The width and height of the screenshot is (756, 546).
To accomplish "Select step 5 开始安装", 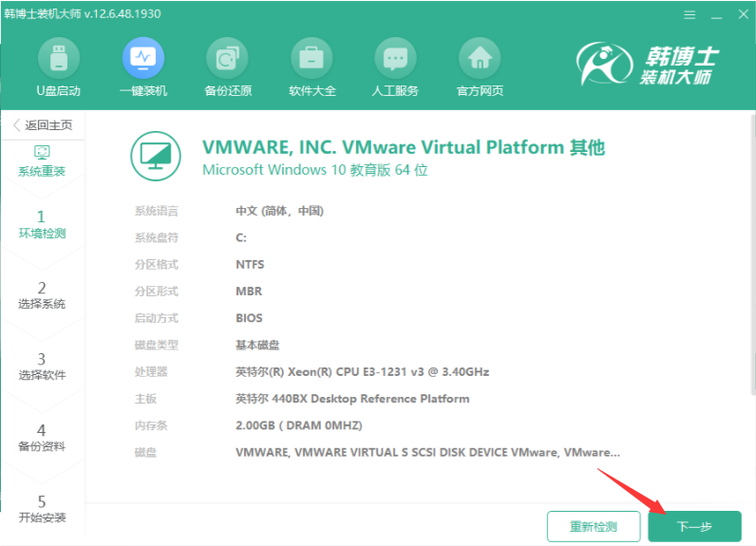I will click(x=42, y=509).
